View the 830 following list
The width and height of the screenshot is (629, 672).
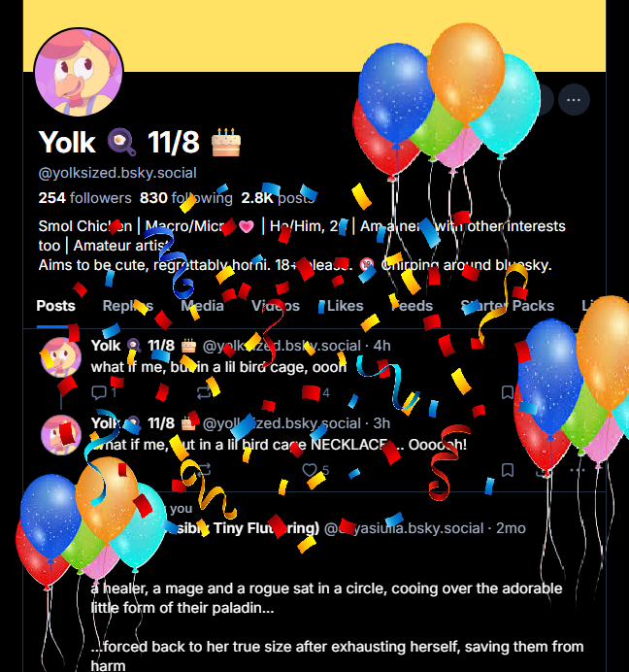[x=186, y=198]
